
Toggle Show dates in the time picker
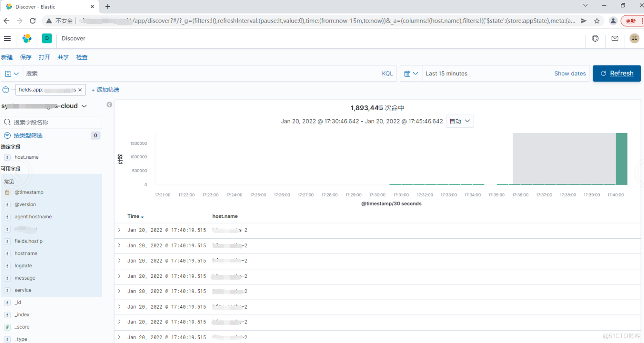pos(570,73)
